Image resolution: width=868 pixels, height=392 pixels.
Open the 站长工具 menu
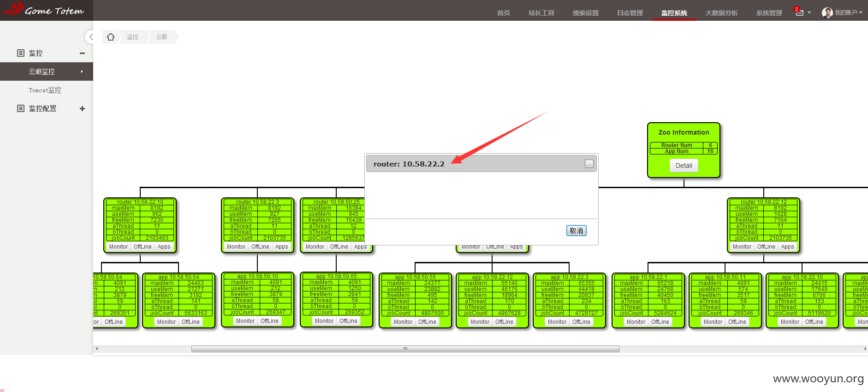coord(541,13)
